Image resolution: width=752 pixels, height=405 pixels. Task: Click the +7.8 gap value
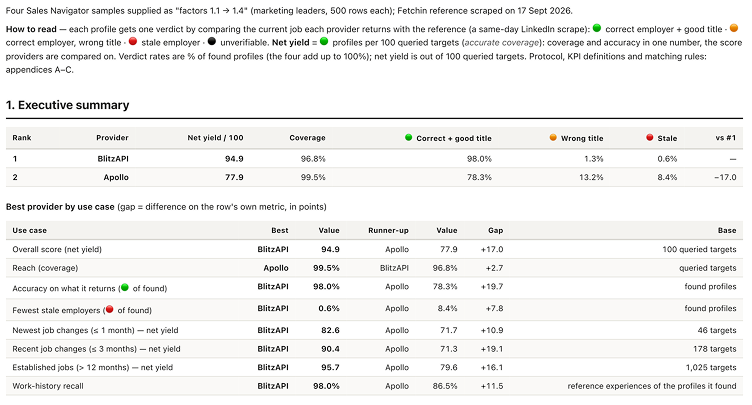[x=494, y=308]
